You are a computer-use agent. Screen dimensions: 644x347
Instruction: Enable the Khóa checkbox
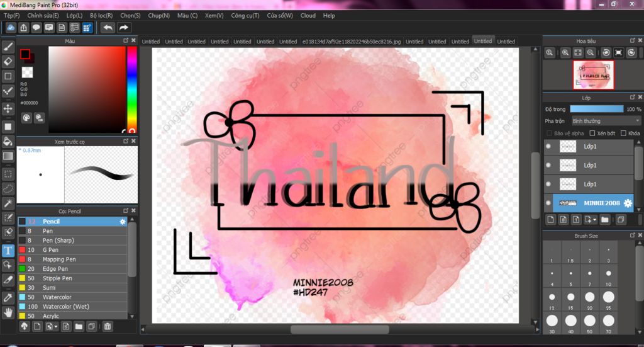(x=623, y=134)
